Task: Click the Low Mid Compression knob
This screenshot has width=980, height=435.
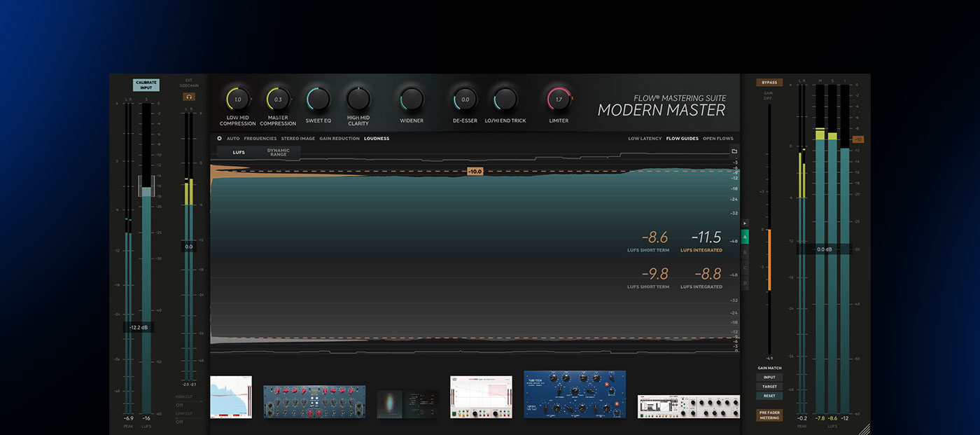Action: coord(237,99)
